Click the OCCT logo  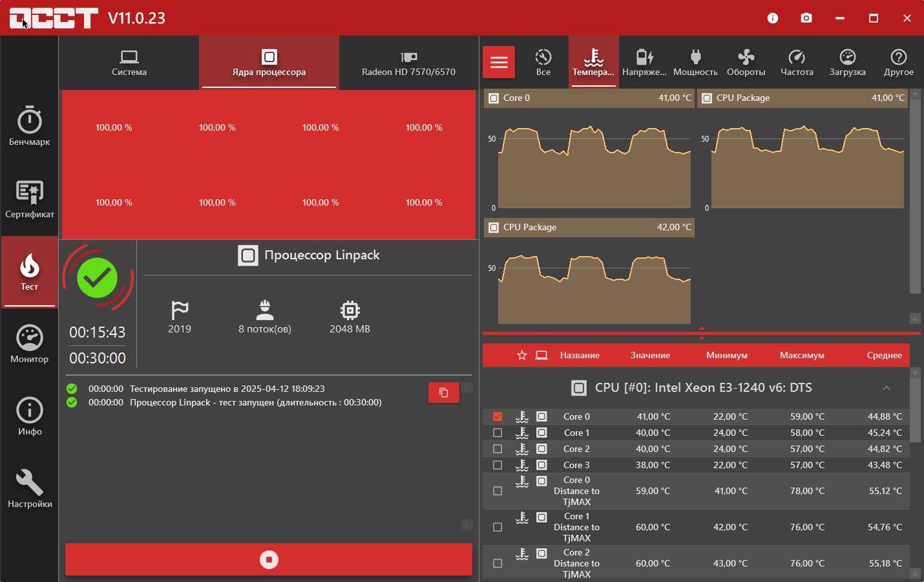point(54,18)
